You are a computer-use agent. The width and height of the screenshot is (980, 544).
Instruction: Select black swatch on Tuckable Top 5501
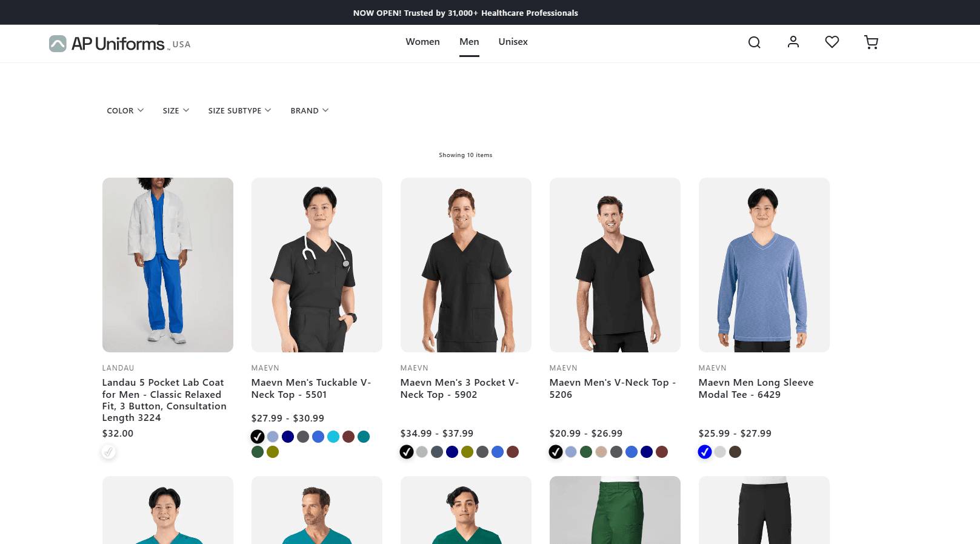point(258,437)
